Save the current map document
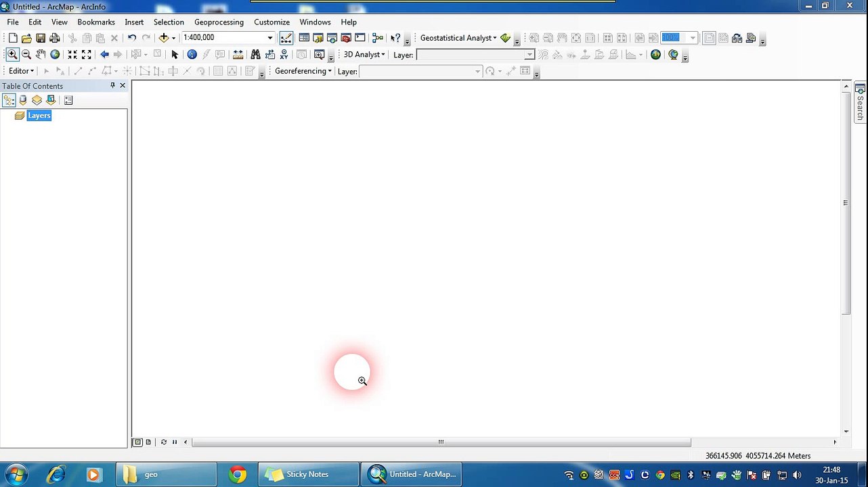The image size is (868, 487). click(41, 38)
